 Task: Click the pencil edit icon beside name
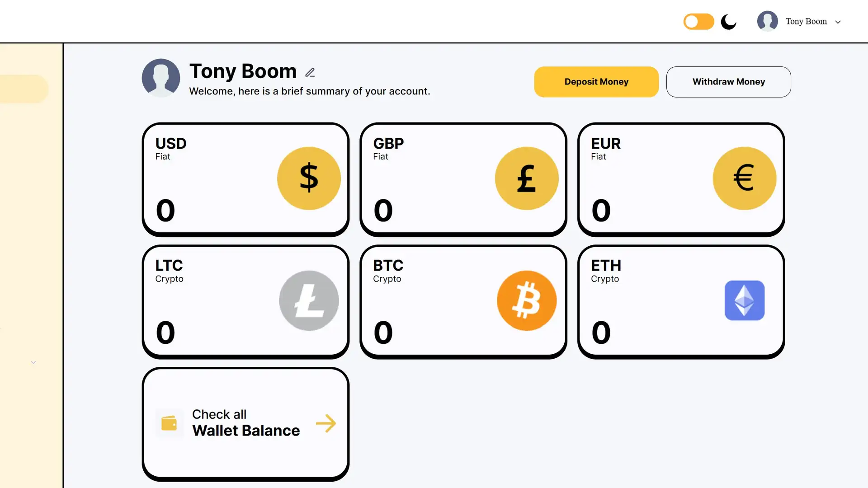pyautogui.click(x=310, y=72)
